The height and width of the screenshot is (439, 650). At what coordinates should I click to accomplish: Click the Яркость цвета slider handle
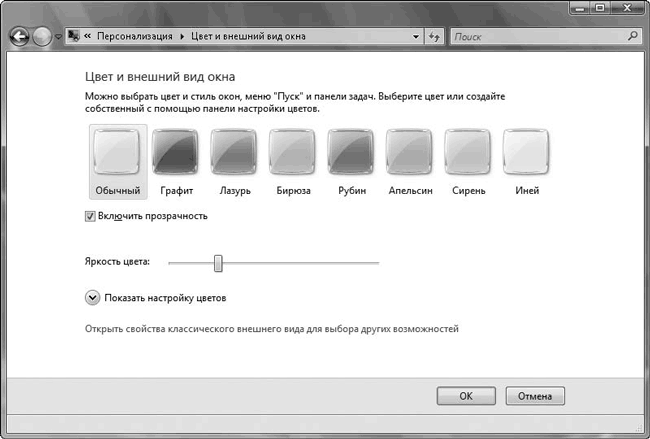click(218, 262)
